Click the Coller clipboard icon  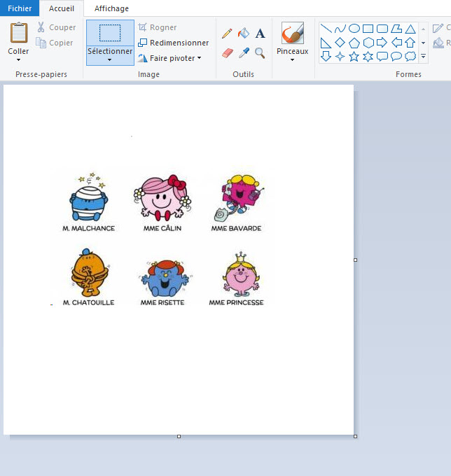pos(19,32)
